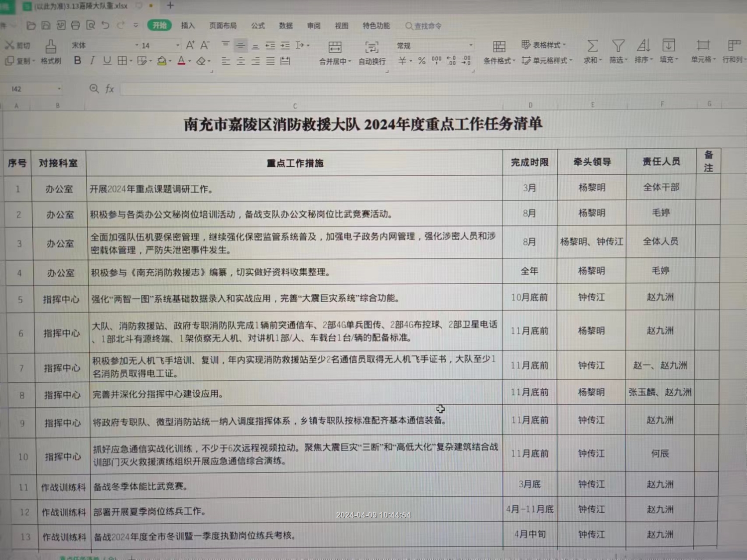Align text left horizontally
Image resolution: width=747 pixels, height=560 pixels.
click(226, 61)
